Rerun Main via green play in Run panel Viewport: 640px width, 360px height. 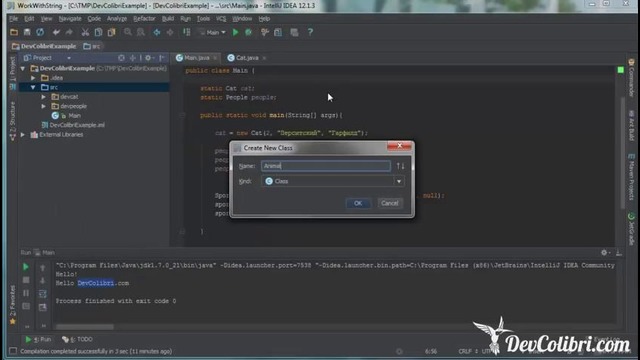[26, 267]
